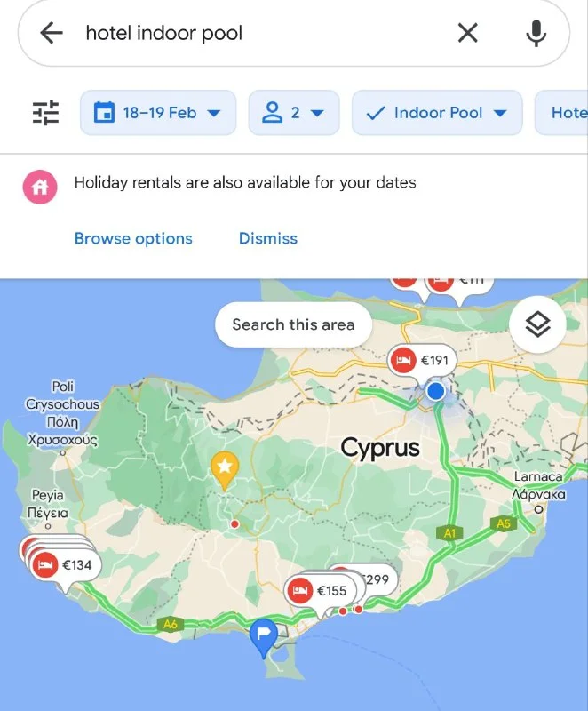Tap the pink holiday rentals house icon
This screenshot has width=588, height=711.
(40, 187)
